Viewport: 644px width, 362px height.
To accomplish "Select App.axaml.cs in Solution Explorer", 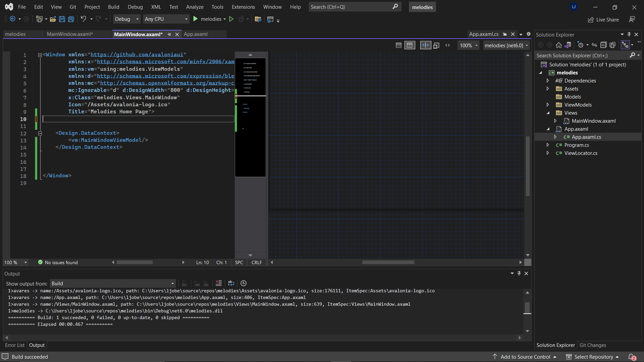I will click(x=586, y=137).
